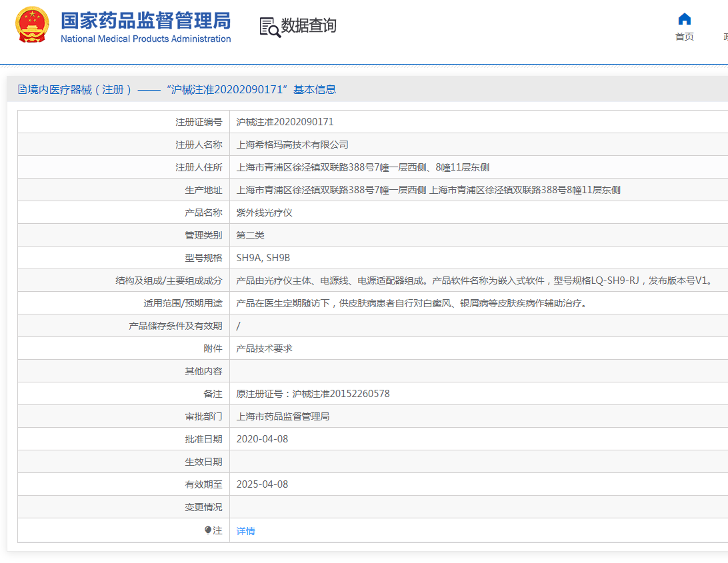Click 产品技术要求 attachment value
The image size is (728, 563).
coord(264,348)
